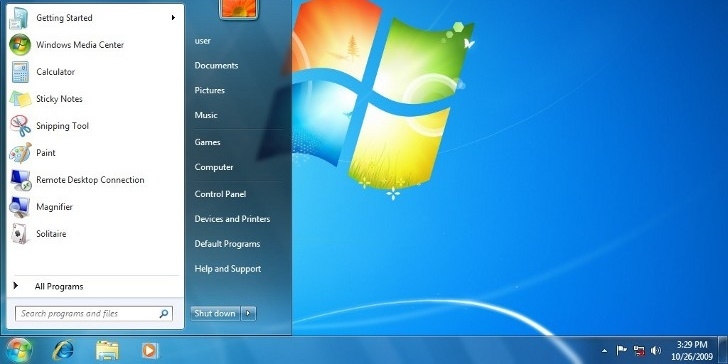Open the Getting Started entry
Image resolution: width=728 pixels, height=364 pixels.
pyautogui.click(x=95, y=18)
